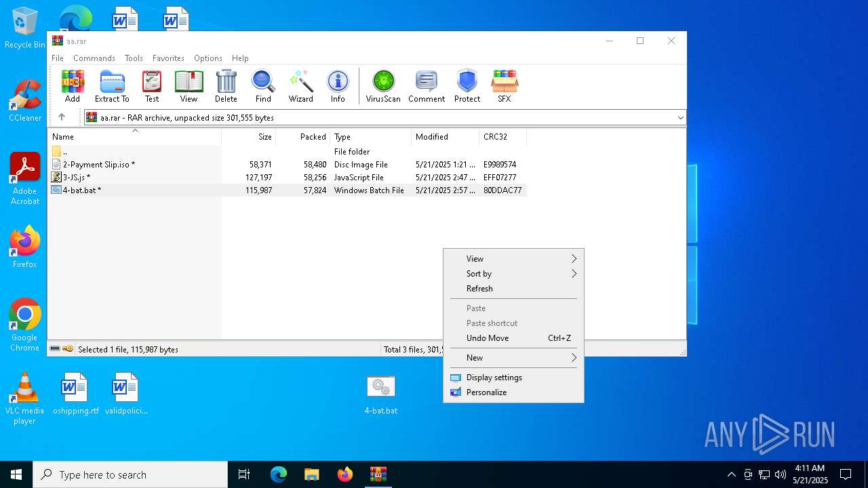Click the Protect shield icon
Image resolution: width=868 pixels, height=488 pixels.
point(467,86)
